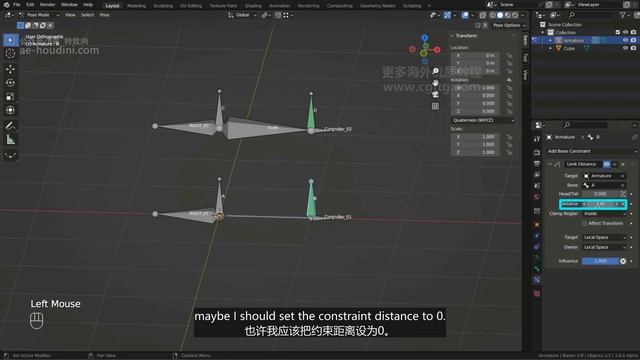This screenshot has width=640, height=360.
Task: Click the Head/Tail value slider
Action: click(600, 193)
